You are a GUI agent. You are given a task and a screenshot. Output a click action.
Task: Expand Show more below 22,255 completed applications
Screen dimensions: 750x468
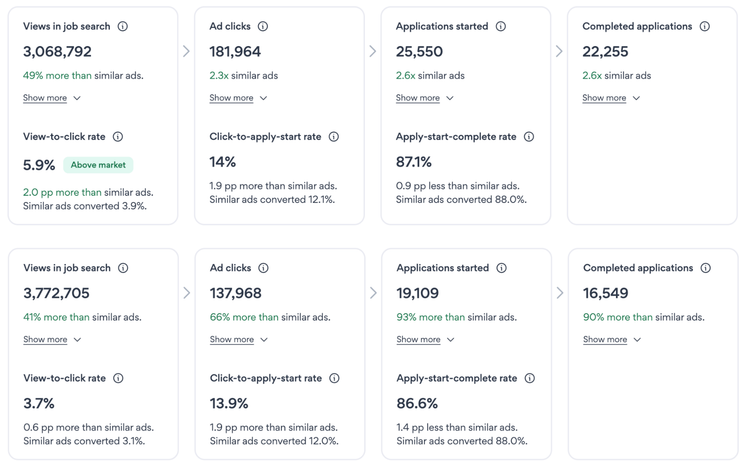611,98
